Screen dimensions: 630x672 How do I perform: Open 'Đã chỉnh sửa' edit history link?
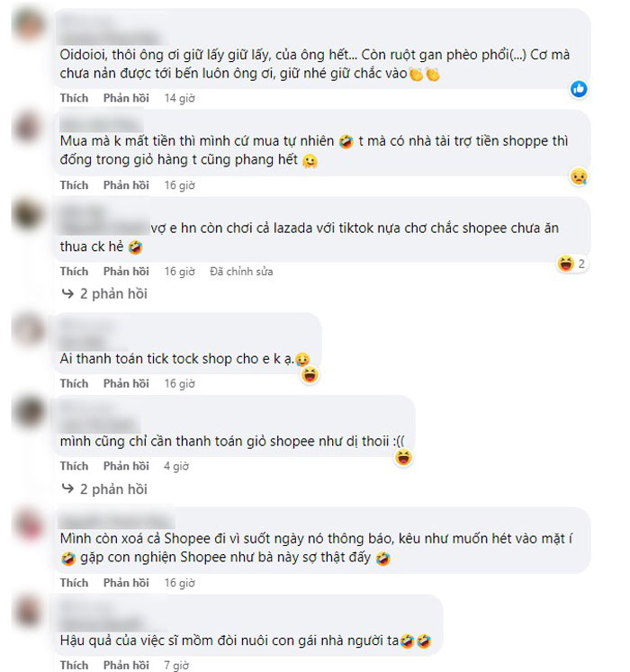[x=241, y=272]
